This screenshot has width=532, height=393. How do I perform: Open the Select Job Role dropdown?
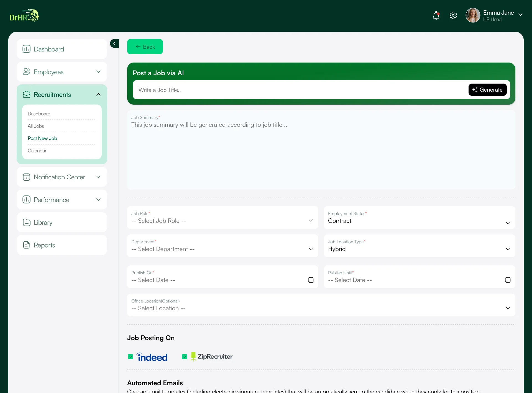(x=223, y=218)
